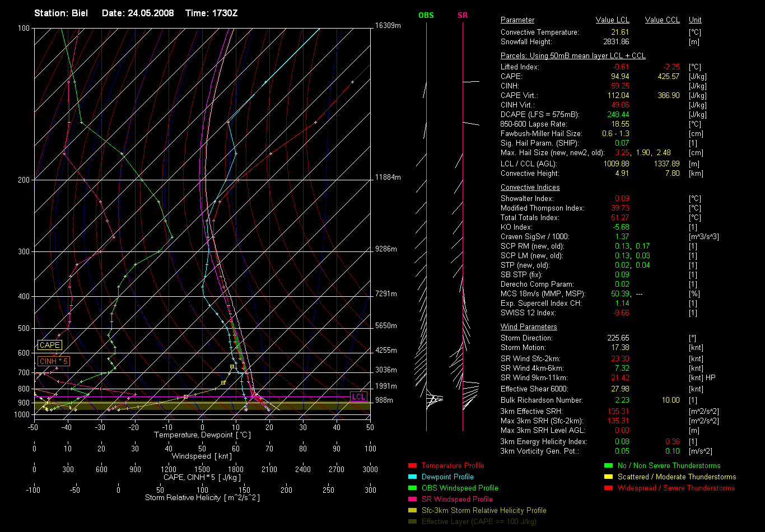Click the green OBS wind column header
Viewport: 765px width, 532px height.
click(426, 15)
